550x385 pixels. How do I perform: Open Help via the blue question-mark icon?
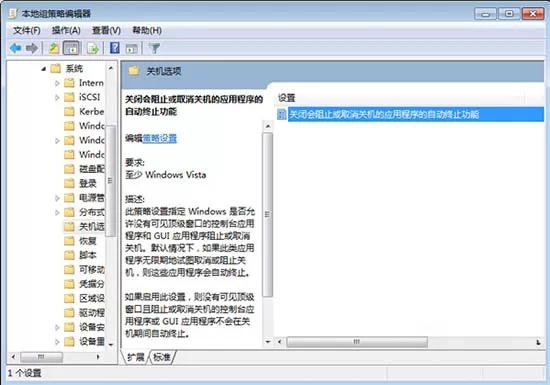pyautogui.click(x=115, y=48)
